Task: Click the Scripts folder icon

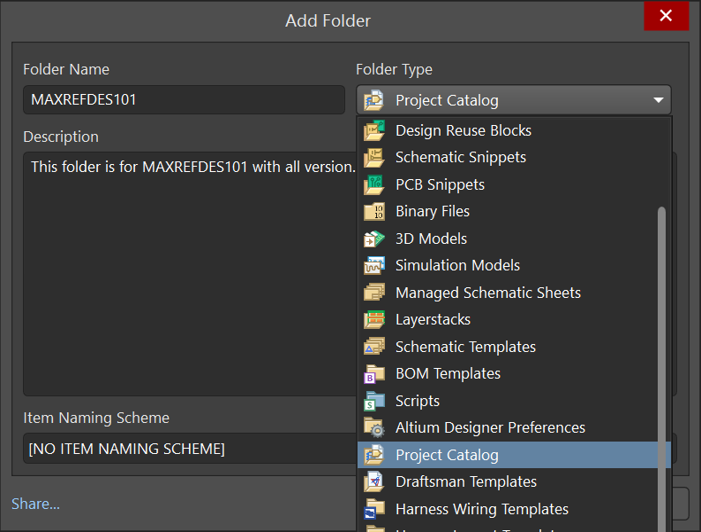Action: pyautogui.click(x=374, y=401)
